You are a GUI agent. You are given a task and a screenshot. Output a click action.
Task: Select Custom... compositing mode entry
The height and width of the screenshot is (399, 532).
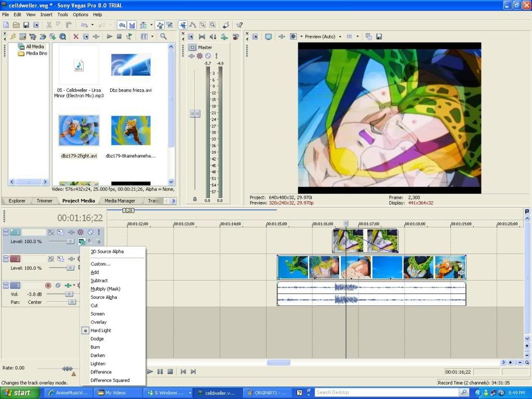(x=100, y=264)
